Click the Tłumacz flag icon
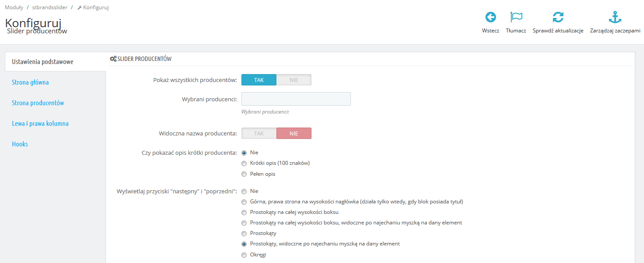The image size is (644, 263). tap(516, 18)
